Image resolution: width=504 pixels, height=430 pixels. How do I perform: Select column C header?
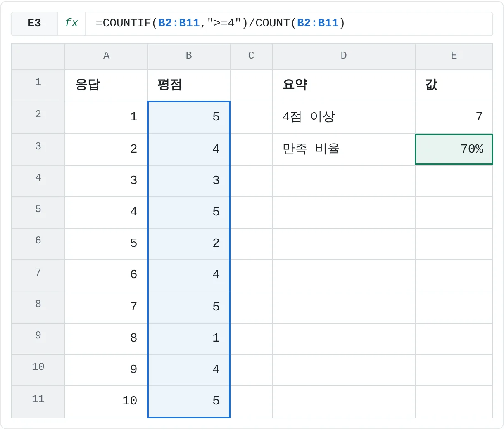(251, 56)
